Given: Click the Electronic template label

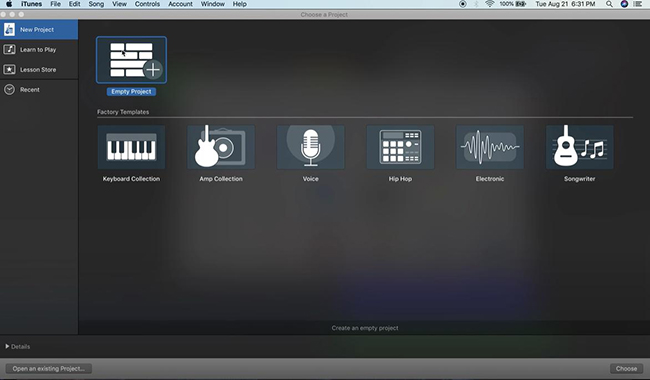Looking at the screenshot, I should (490, 179).
